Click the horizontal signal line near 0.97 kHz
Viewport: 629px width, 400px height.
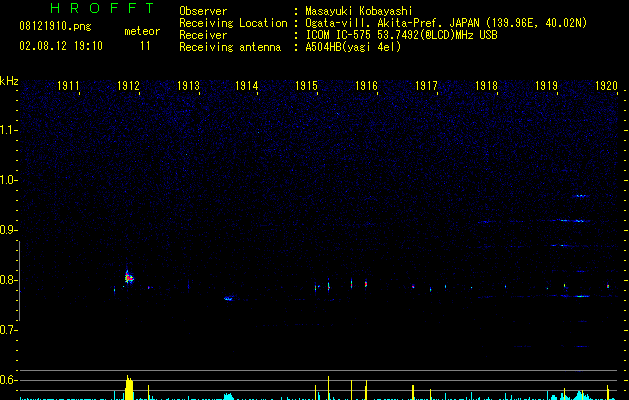(x=582, y=196)
